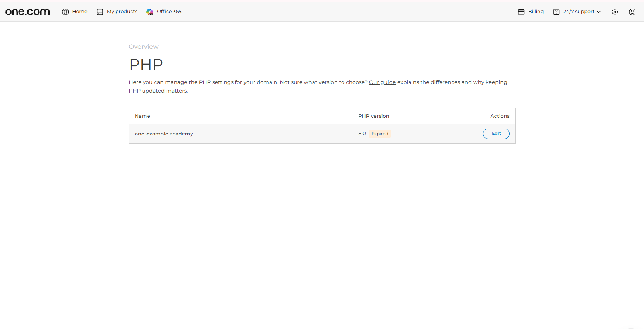Open settings gear icon
This screenshot has width=644, height=329.
point(615,12)
